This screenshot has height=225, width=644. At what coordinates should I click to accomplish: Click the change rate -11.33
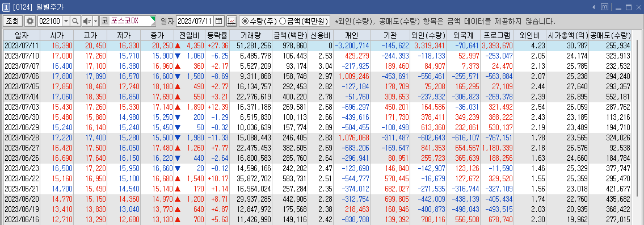[x=218, y=137]
